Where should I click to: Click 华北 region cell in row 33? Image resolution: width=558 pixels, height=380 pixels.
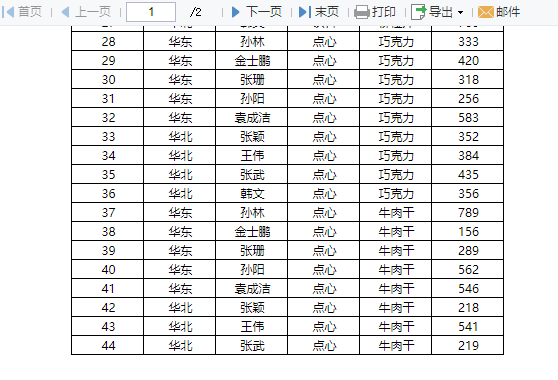(x=179, y=136)
